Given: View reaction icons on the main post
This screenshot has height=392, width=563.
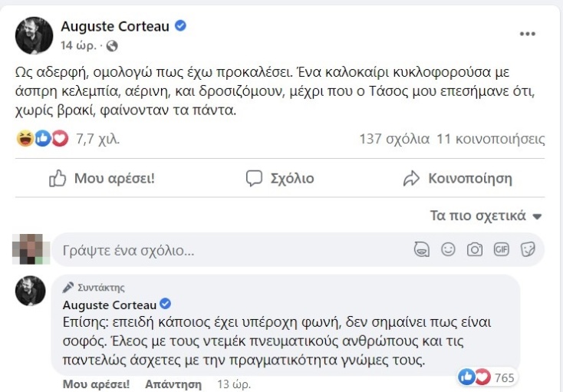Looking at the screenshot, I should [x=42, y=140].
